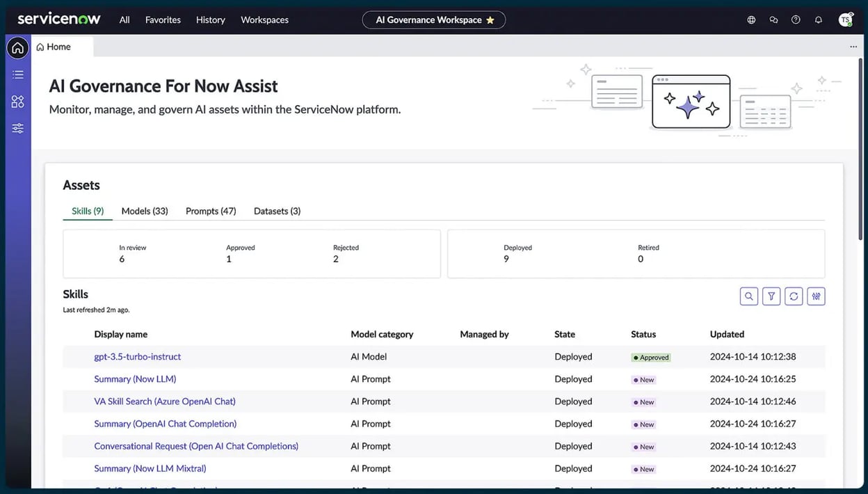Open the gpt-3.5-turbo-instruct skill link
The width and height of the screenshot is (868, 494).
[x=137, y=356]
